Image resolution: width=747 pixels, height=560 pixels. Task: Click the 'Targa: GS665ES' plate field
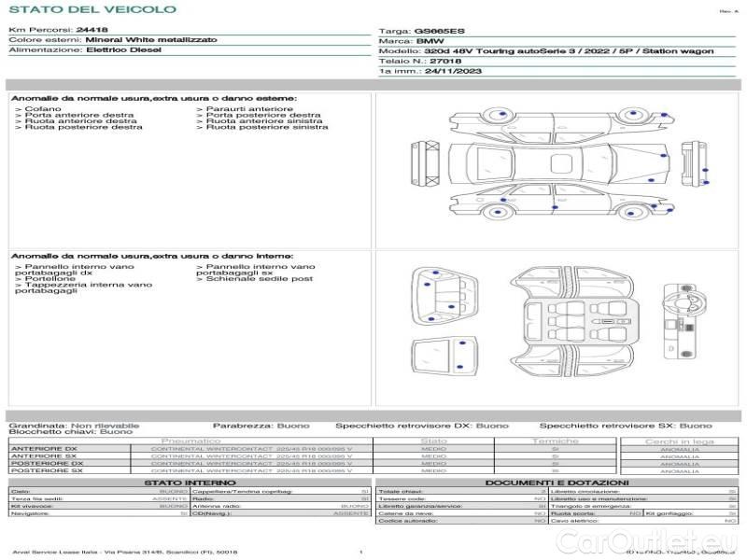(426, 31)
